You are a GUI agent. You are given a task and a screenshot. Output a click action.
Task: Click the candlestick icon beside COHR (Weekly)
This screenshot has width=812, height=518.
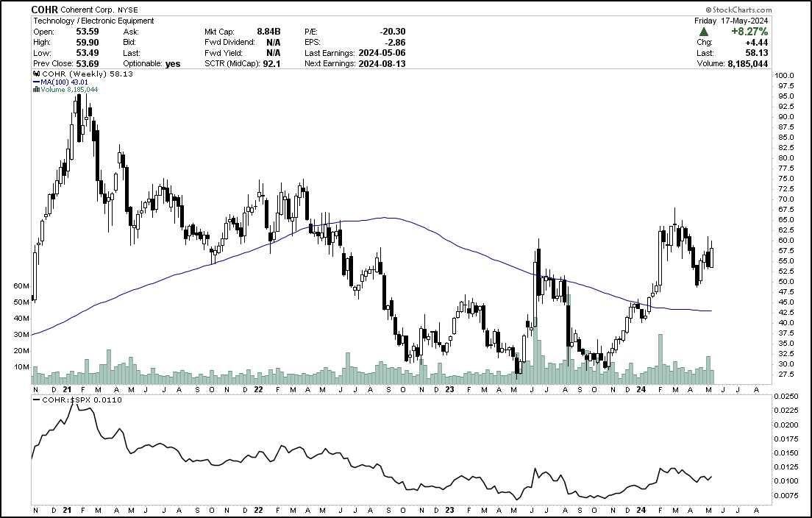(36, 74)
